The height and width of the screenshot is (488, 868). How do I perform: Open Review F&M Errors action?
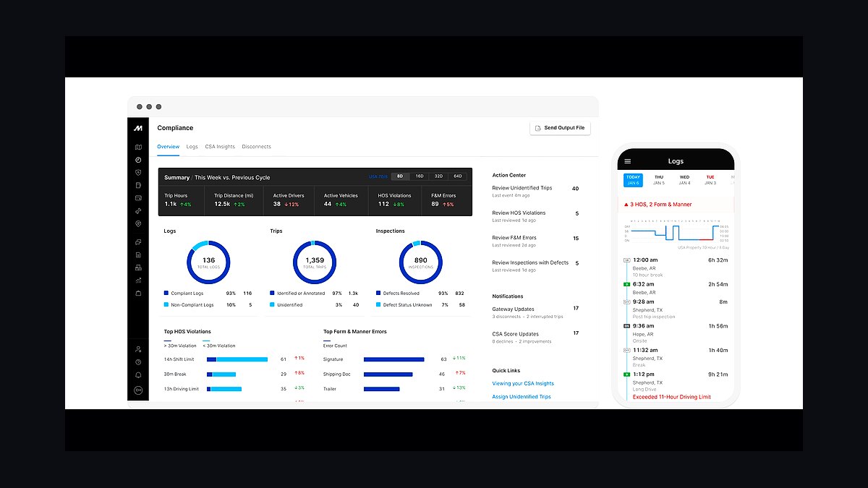point(535,241)
